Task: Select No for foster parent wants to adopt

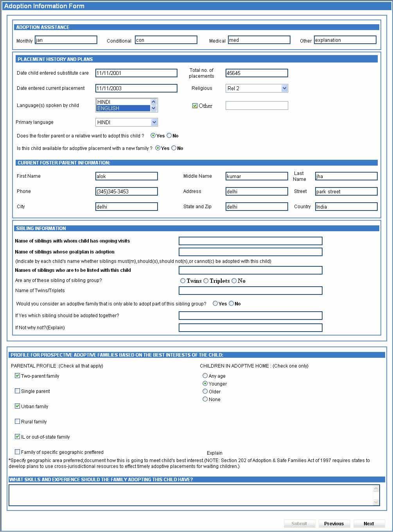Action: (169, 136)
